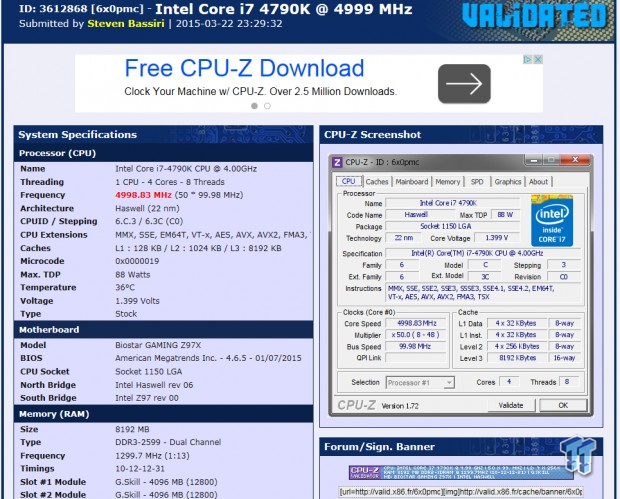Click the Motherboard section header
The image size is (620, 499).
pyautogui.click(x=163, y=330)
